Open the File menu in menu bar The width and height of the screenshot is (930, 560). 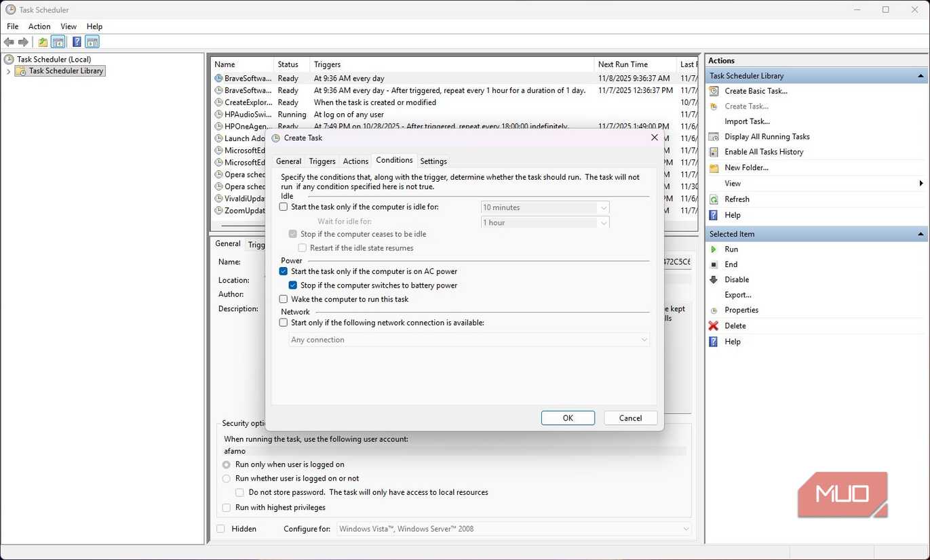coord(12,26)
